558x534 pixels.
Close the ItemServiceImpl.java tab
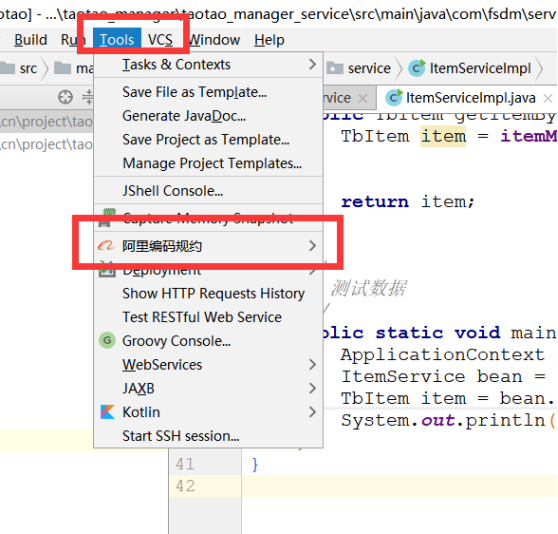[548, 98]
